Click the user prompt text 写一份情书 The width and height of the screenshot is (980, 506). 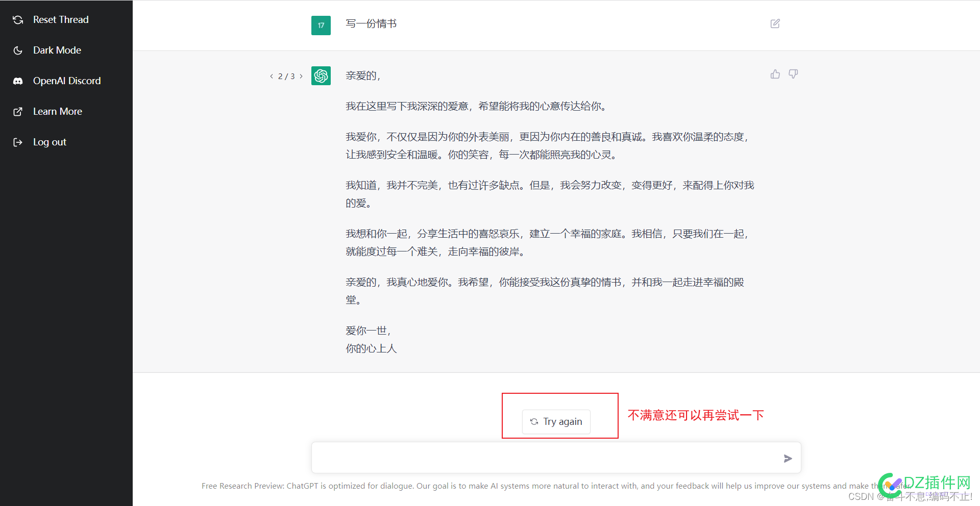pyautogui.click(x=371, y=23)
